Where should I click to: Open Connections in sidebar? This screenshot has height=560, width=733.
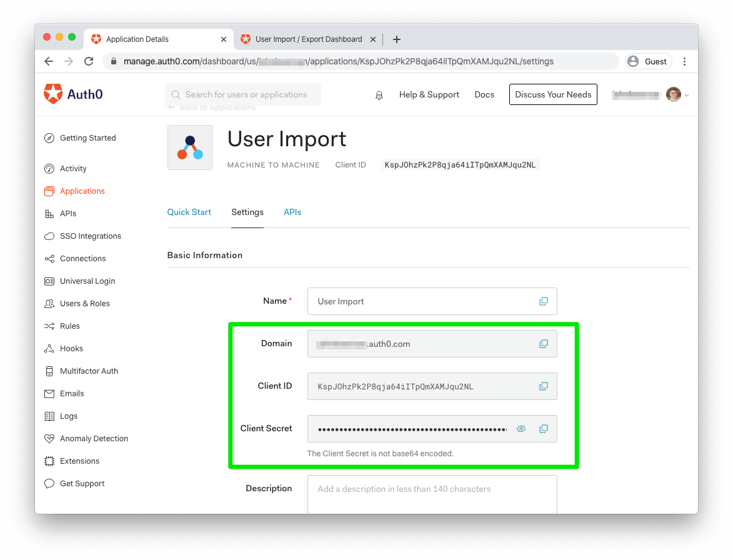[x=75, y=259]
